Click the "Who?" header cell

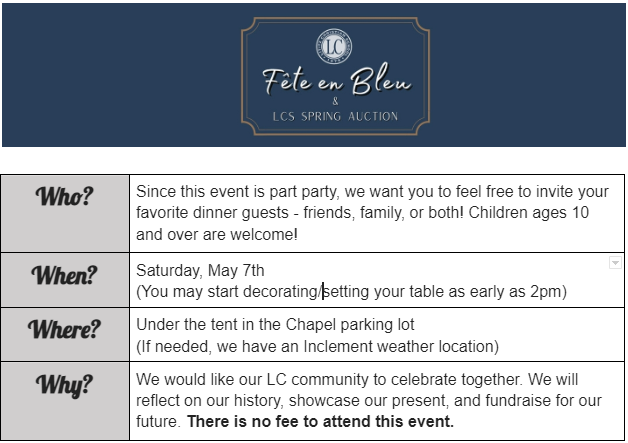coord(65,196)
